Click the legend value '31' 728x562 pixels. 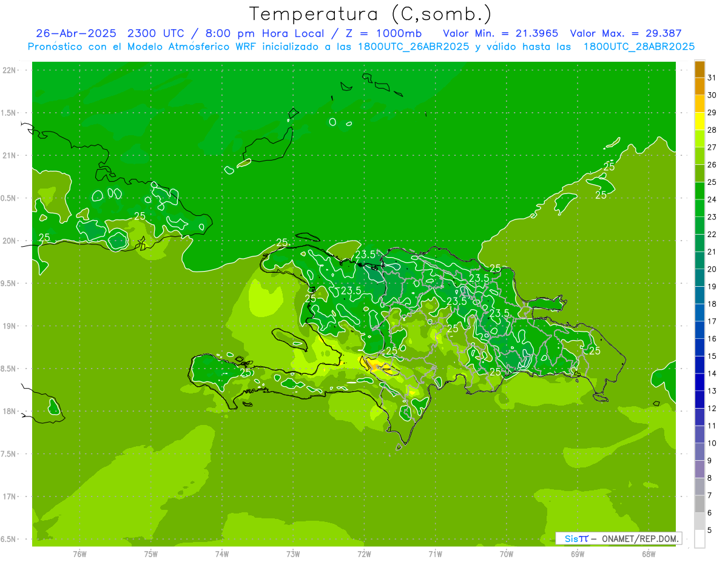[712, 78]
